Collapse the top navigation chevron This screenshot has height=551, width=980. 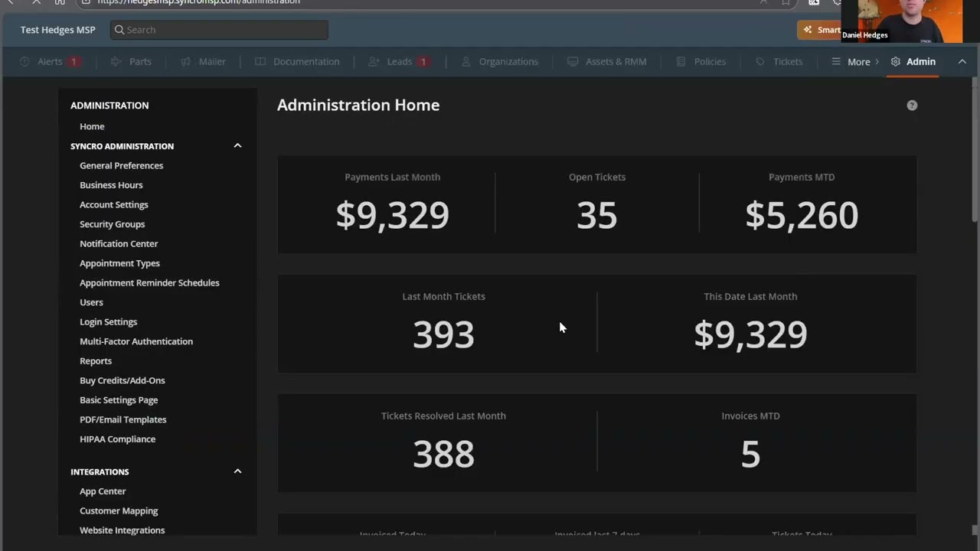[x=962, y=61]
